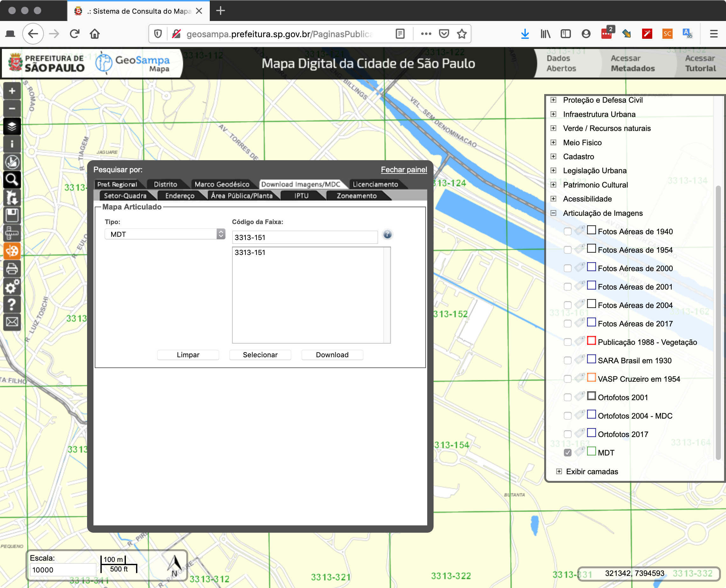Click the Fechar painel link
This screenshot has width=726, height=588.
pos(403,169)
